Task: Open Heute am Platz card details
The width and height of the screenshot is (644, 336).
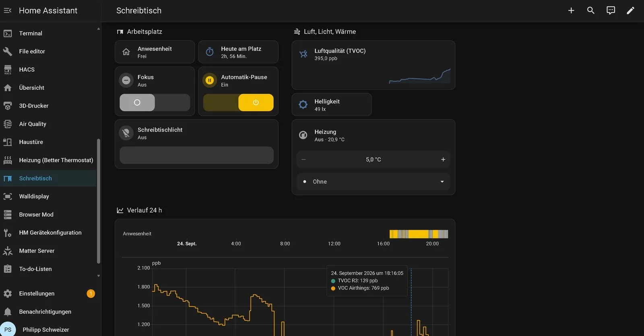Action: click(238, 52)
